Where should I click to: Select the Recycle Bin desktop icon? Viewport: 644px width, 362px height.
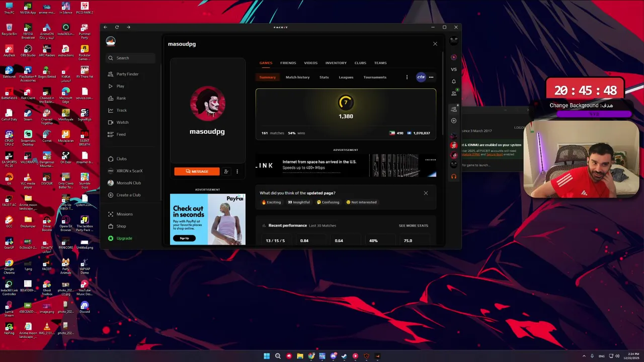9,29
